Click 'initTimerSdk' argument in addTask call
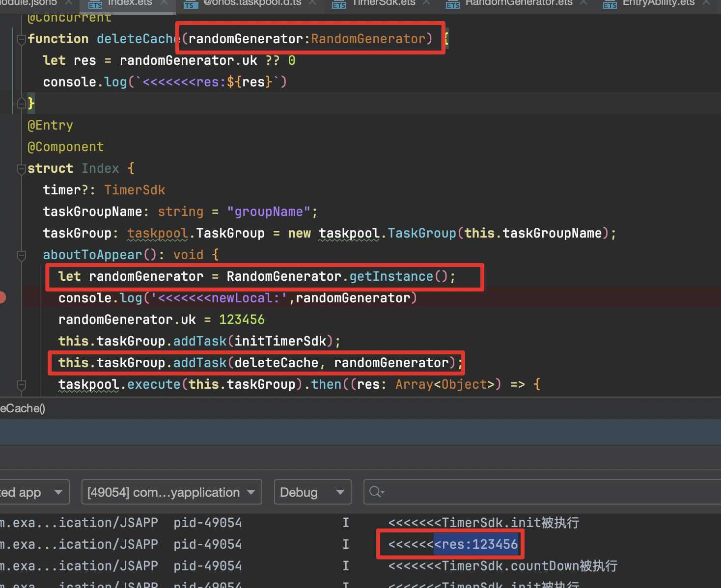The width and height of the screenshot is (721, 588). tap(280, 342)
